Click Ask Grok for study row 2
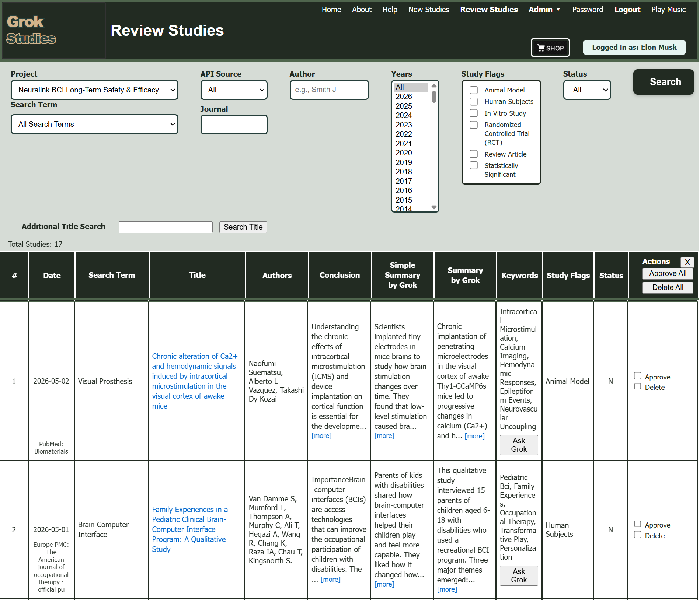 click(519, 575)
